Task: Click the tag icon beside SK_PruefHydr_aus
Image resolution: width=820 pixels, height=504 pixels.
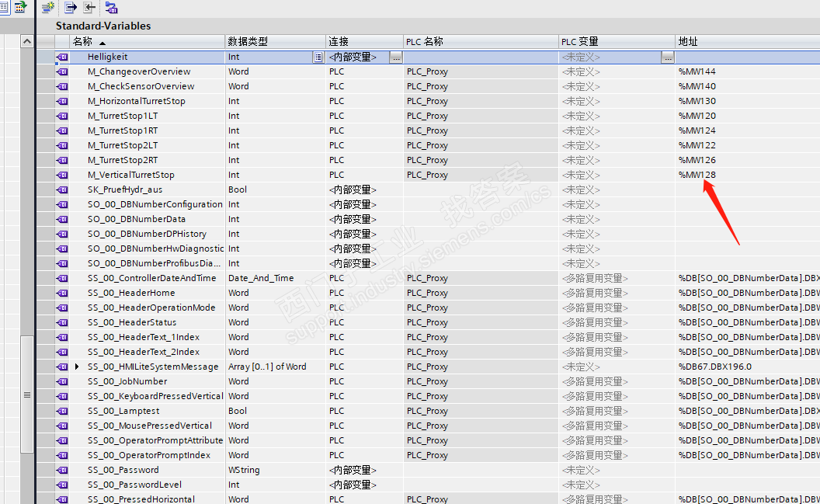Action: pos(62,189)
